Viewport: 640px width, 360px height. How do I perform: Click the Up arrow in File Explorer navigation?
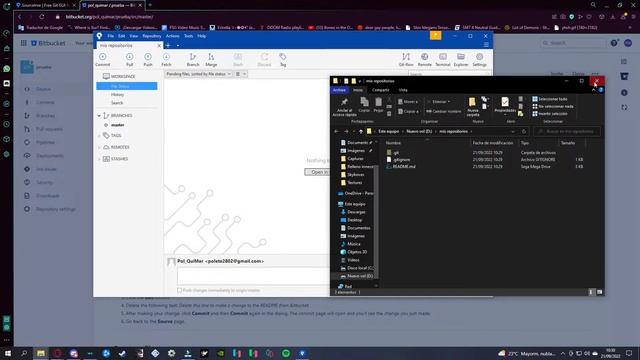361,131
